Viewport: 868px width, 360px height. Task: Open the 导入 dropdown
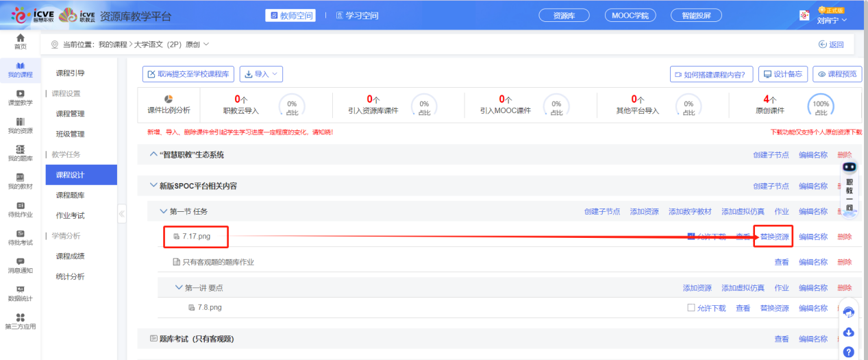coord(260,74)
